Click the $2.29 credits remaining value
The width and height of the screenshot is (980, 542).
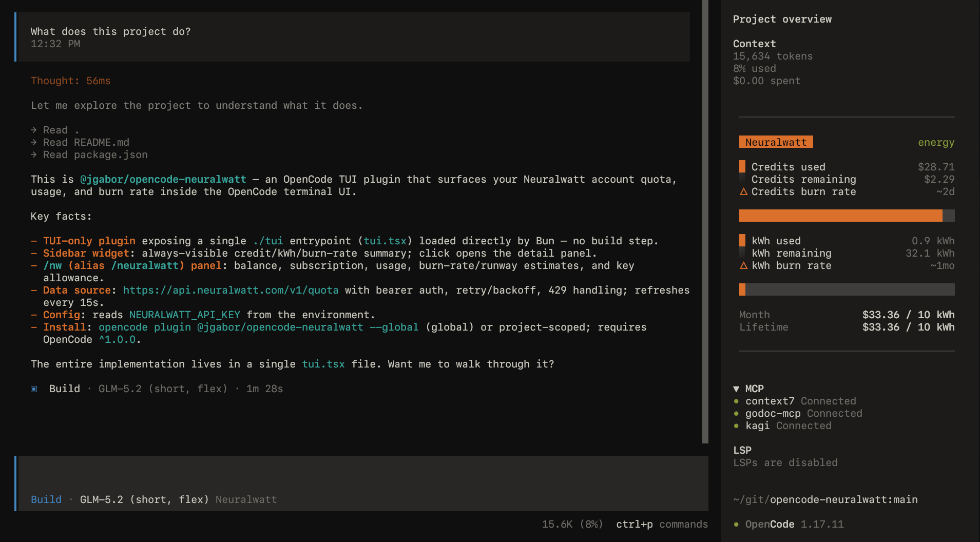pyautogui.click(x=939, y=179)
